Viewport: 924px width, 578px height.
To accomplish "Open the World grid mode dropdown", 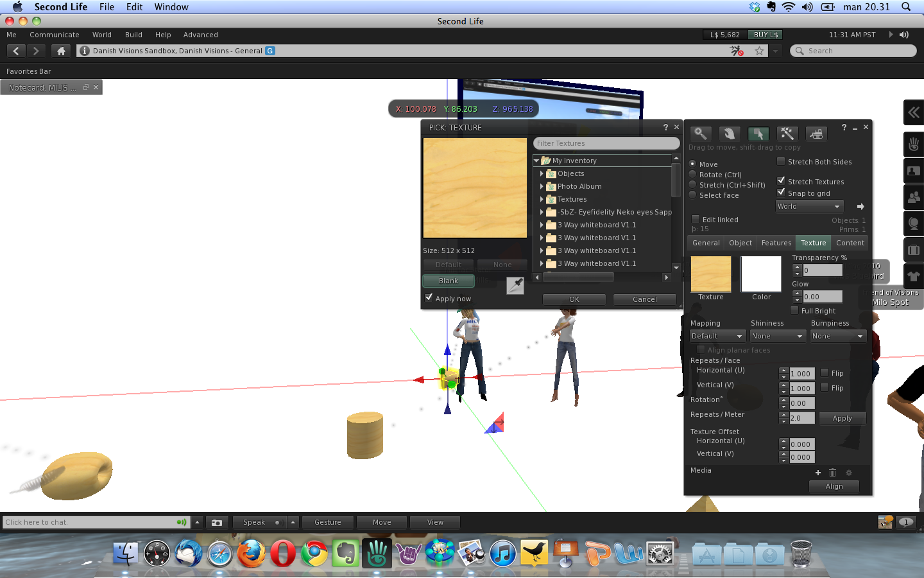I will tap(808, 206).
